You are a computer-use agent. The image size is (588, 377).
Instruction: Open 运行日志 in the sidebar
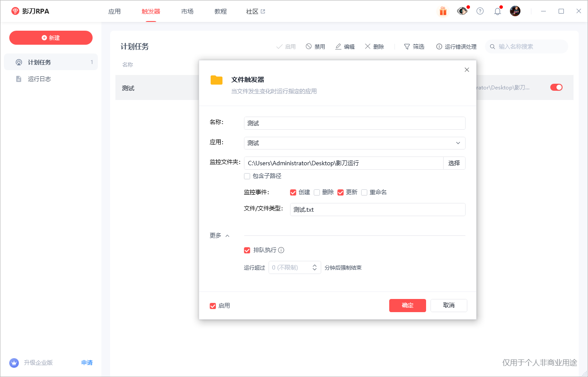click(x=39, y=79)
